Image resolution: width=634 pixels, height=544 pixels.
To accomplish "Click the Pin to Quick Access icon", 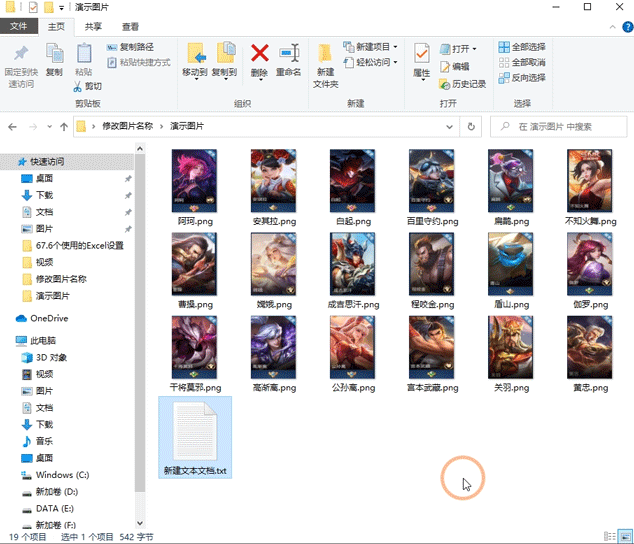I will [21, 53].
